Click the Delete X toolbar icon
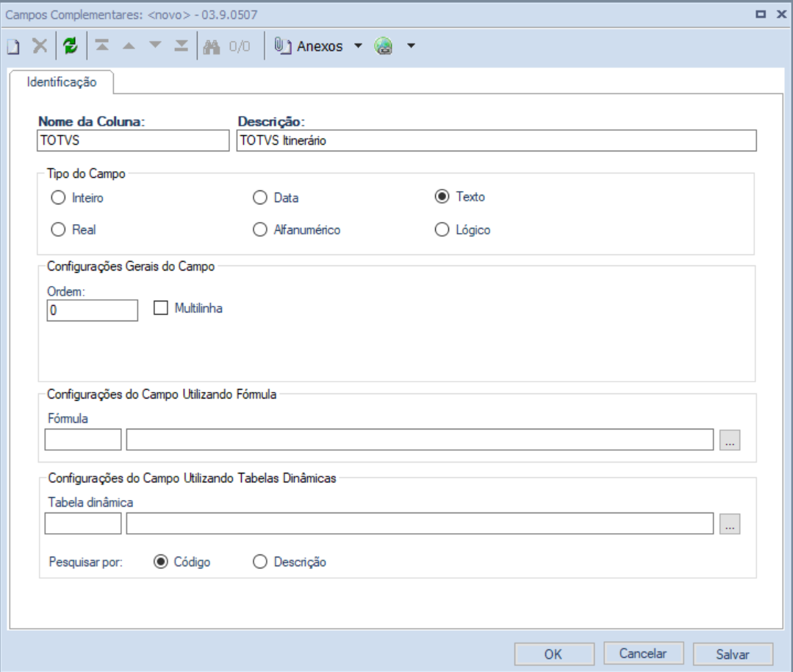The height and width of the screenshot is (672, 793). 40,46
